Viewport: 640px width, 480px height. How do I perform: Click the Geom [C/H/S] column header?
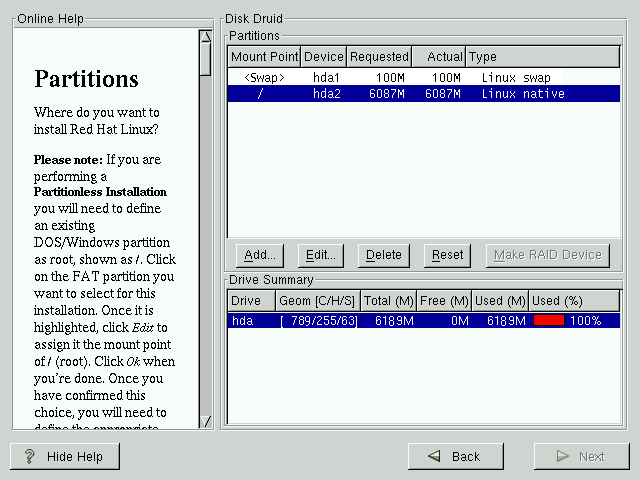click(x=318, y=301)
